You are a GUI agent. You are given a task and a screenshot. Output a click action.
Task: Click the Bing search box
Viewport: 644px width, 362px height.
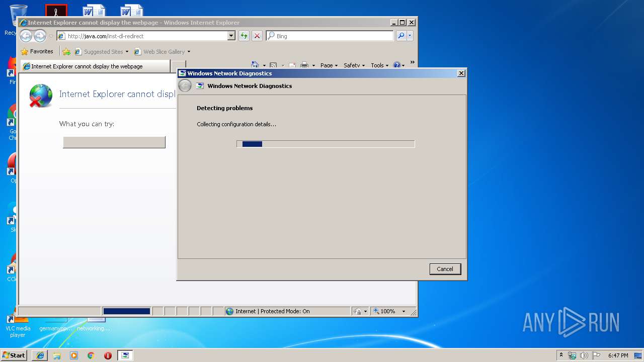330,36
